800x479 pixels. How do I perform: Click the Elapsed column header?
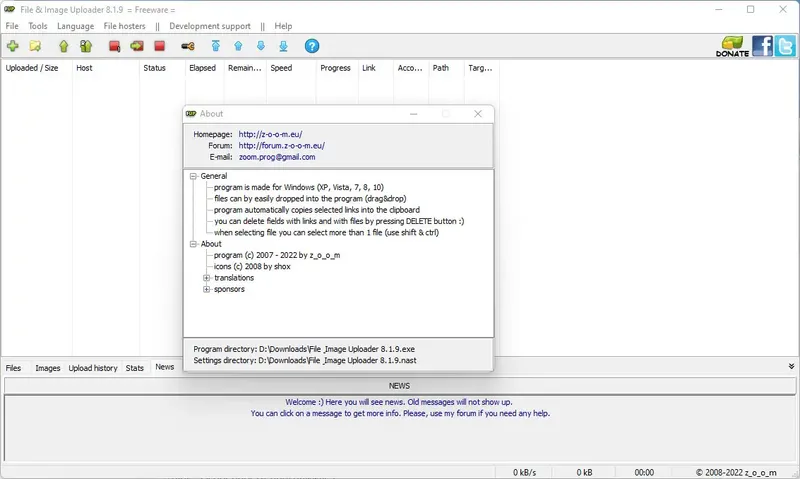point(203,68)
